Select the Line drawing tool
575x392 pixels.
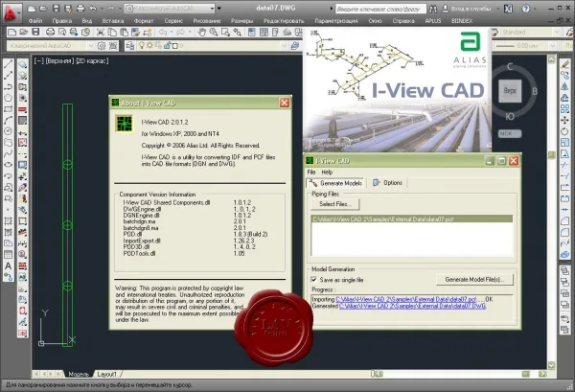point(8,64)
